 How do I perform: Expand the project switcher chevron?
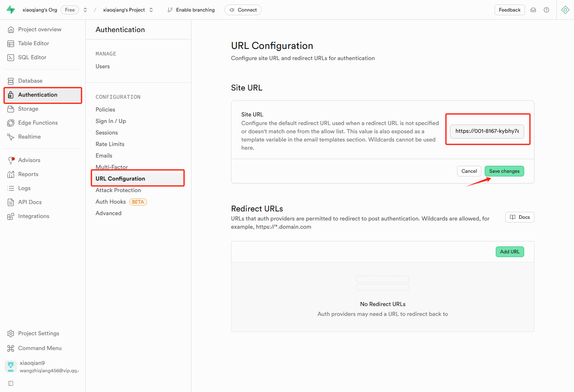pos(151,10)
